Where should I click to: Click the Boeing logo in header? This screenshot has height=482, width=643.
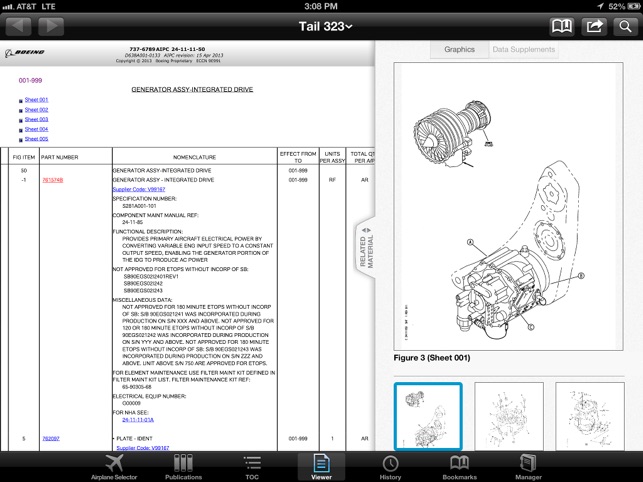click(x=25, y=53)
